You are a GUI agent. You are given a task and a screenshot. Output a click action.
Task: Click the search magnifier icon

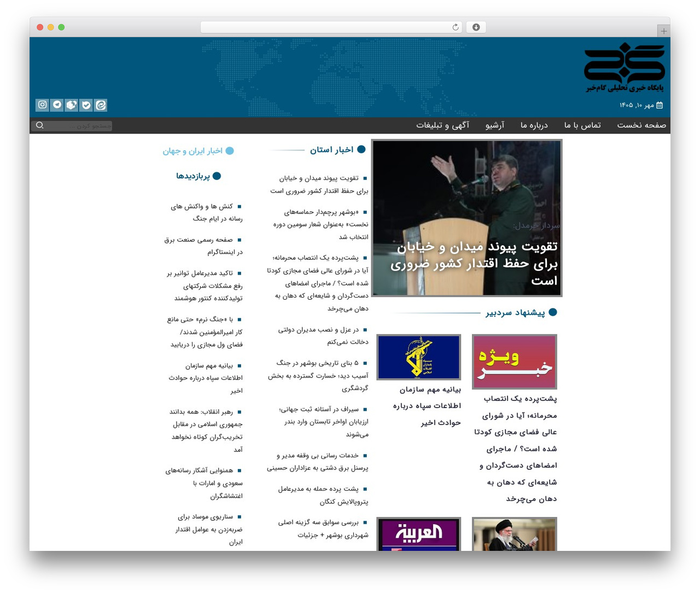click(39, 125)
